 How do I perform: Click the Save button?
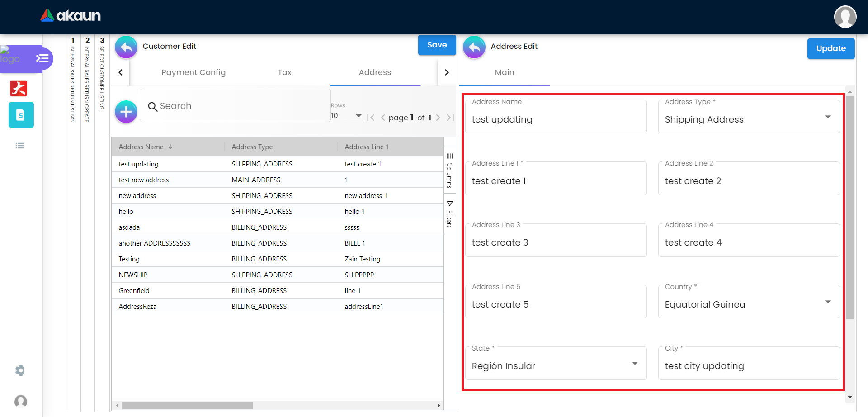(437, 45)
